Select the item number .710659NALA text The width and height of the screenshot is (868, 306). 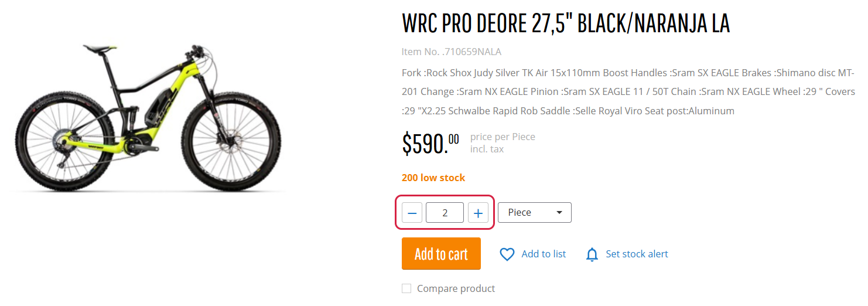coord(452,52)
